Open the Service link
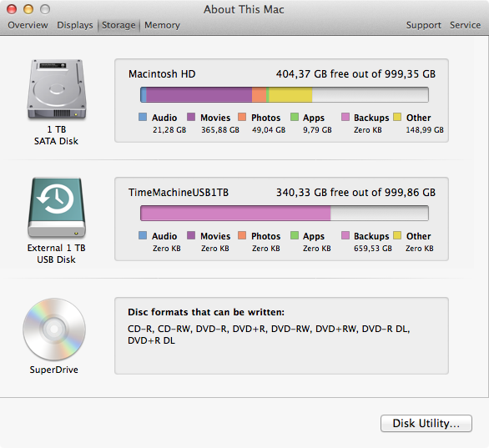The height and width of the screenshot is (448, 489). 465,25
